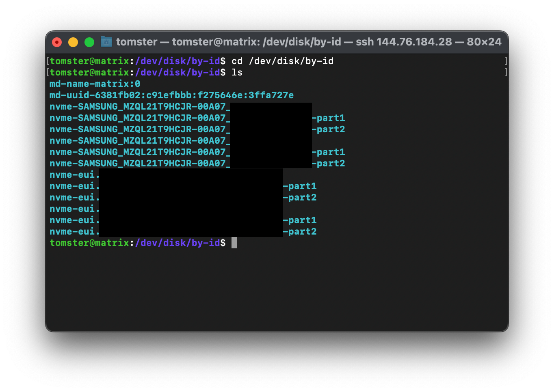Minimize the terminal using the yellow button
The height and width of the screenshot is (392, 554).
pos(73,42)
